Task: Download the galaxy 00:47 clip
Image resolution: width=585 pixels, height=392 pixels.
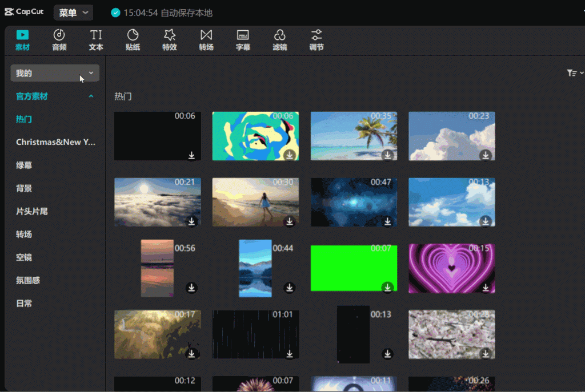Action: coord(388,221)
